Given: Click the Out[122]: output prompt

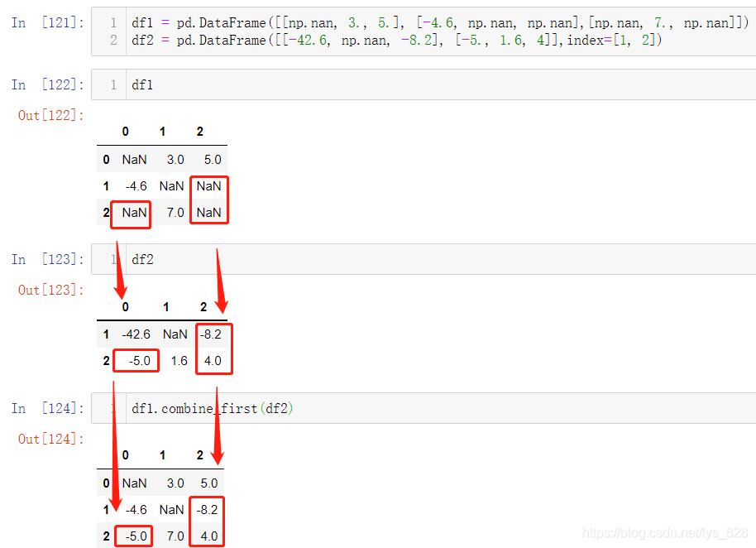Looking at the screenshot, I should (x=51, y=115).
